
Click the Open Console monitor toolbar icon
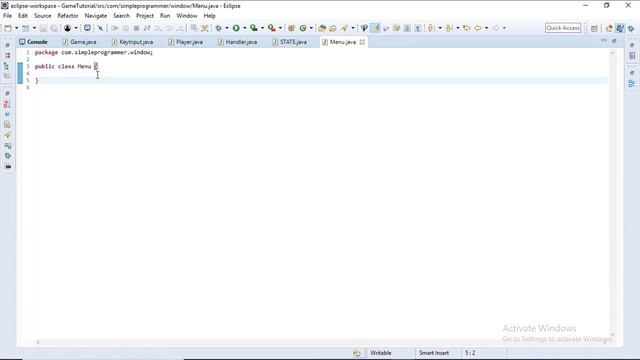[87, 28]
